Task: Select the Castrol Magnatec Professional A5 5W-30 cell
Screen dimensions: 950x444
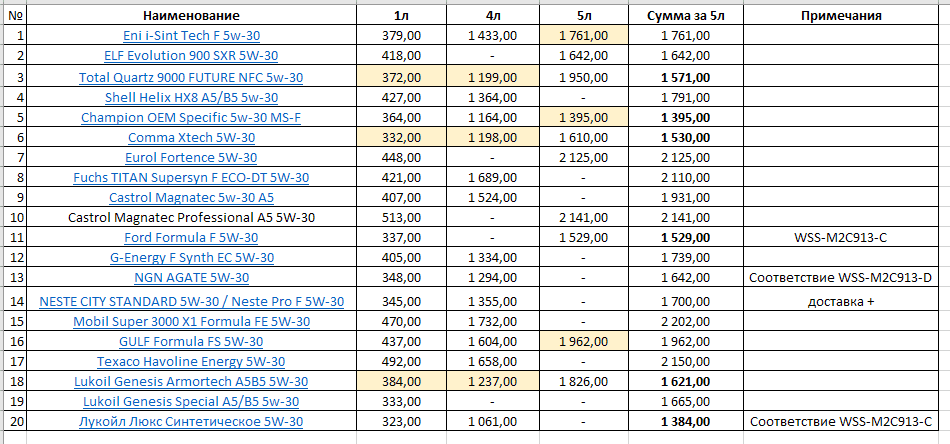Action: coord(191,217)
